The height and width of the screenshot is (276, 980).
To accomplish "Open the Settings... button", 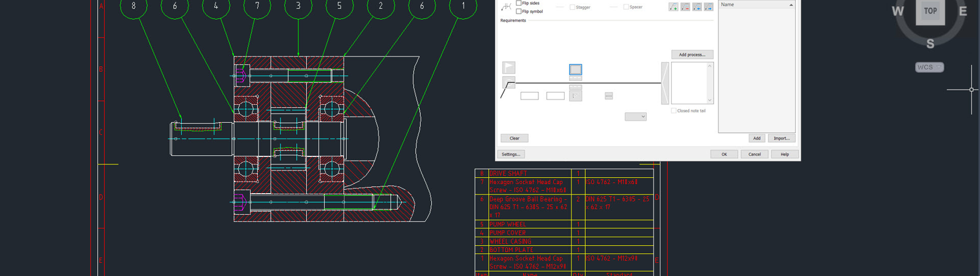I will tap(511, 154).
